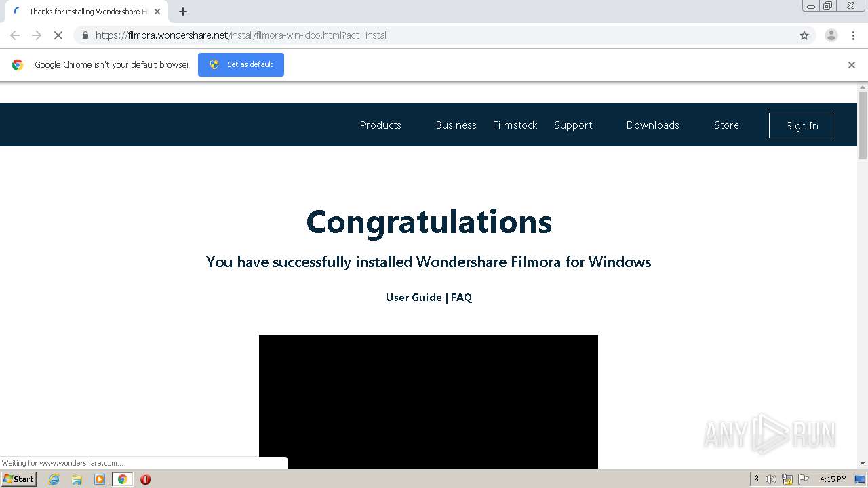Click the taskbar clock 4:15 PM
868x488 pixels.
pos(833,479)
